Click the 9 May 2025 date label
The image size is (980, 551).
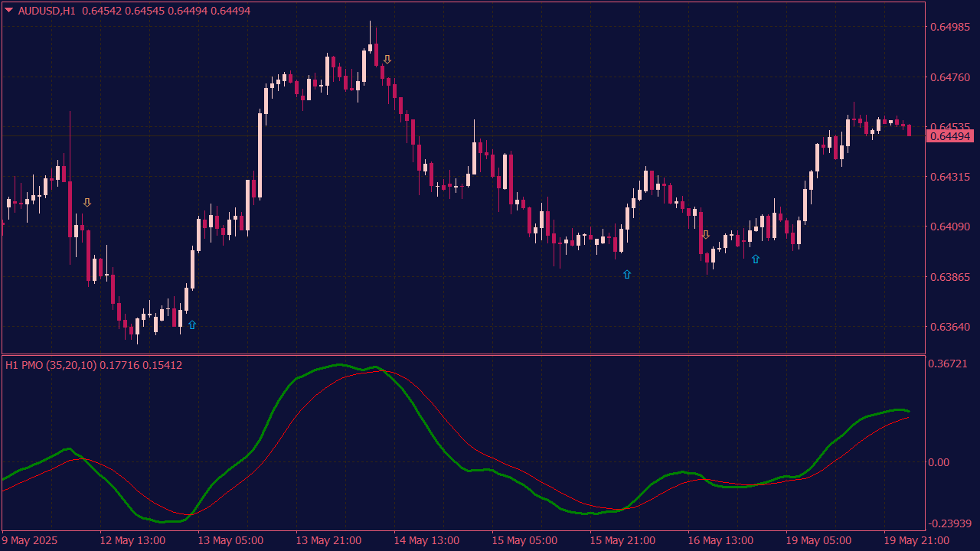coord(30,540)
